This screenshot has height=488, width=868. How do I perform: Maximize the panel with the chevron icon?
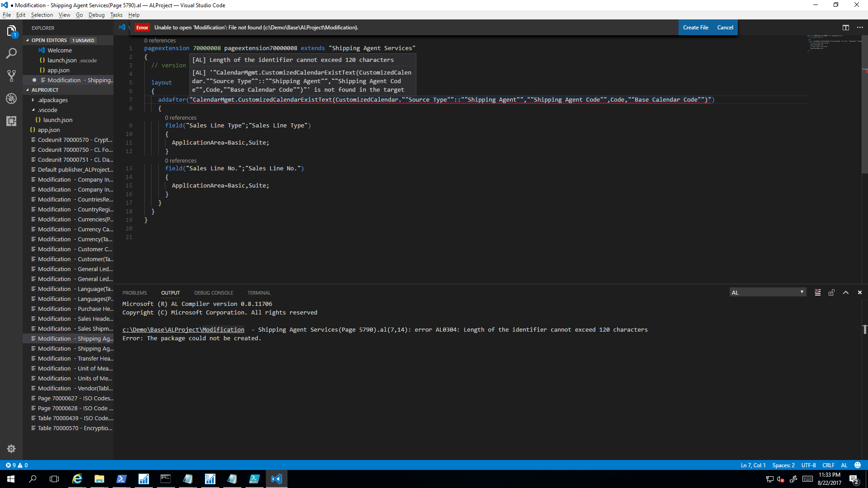845,292
